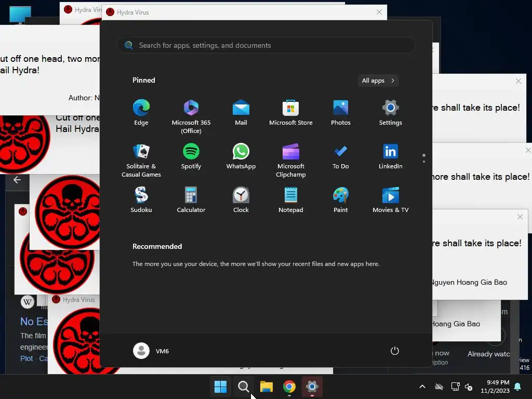
Task: Launch Spotify
Action: (191, 156)
